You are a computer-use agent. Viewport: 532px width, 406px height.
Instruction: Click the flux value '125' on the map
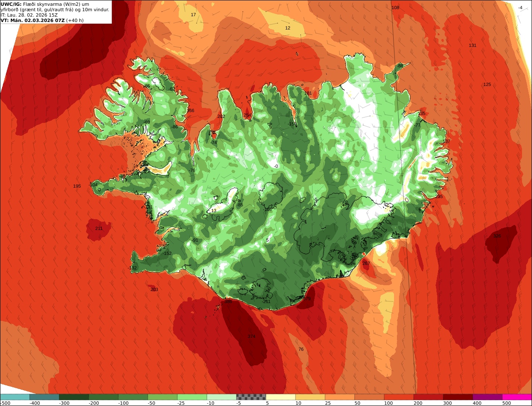coord(487,84)
